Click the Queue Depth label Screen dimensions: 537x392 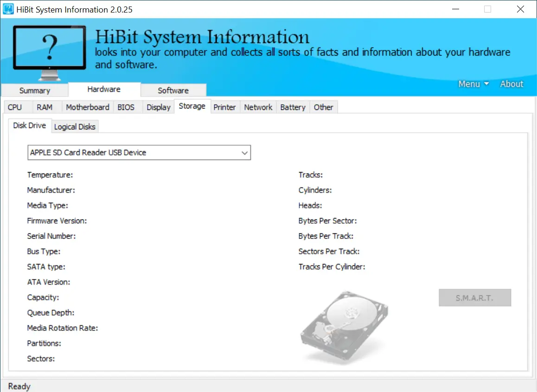click(x=51, y=313)
